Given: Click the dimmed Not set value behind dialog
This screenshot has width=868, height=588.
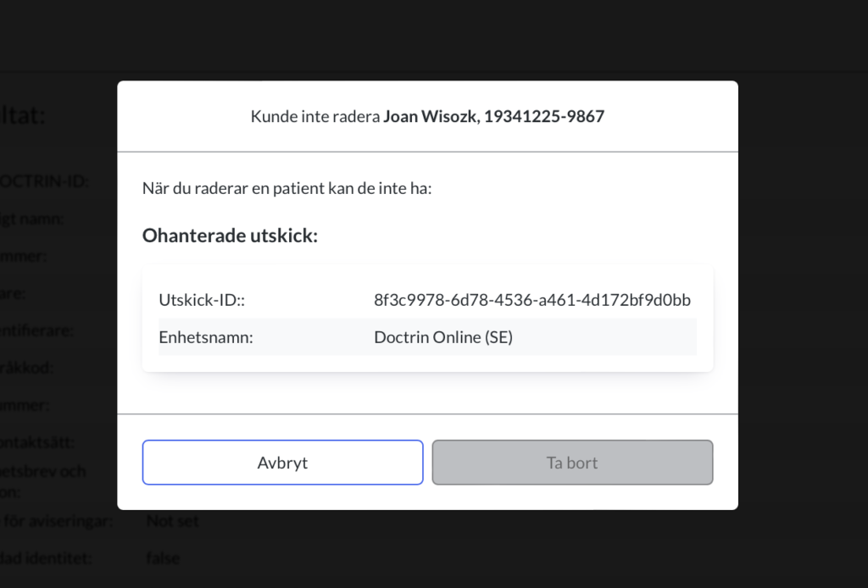Looking at the screenshot, I should pyautogui.click(x=172, y=520).
